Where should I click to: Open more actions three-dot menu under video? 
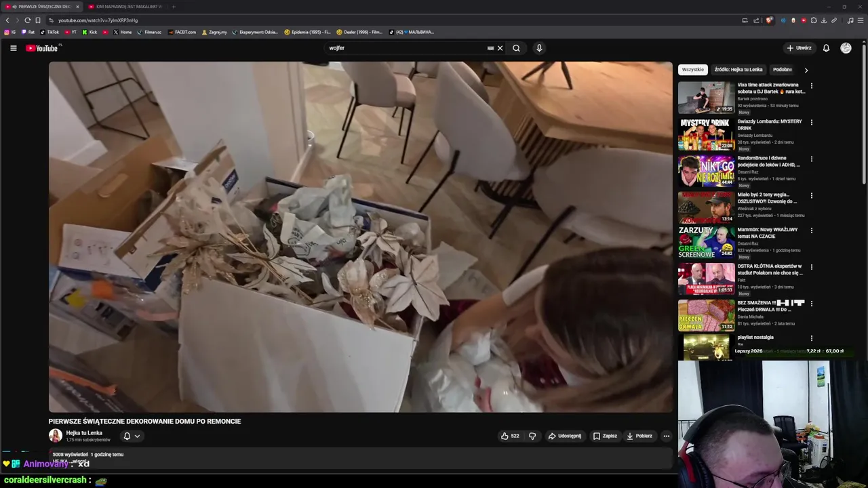(667, 436)
